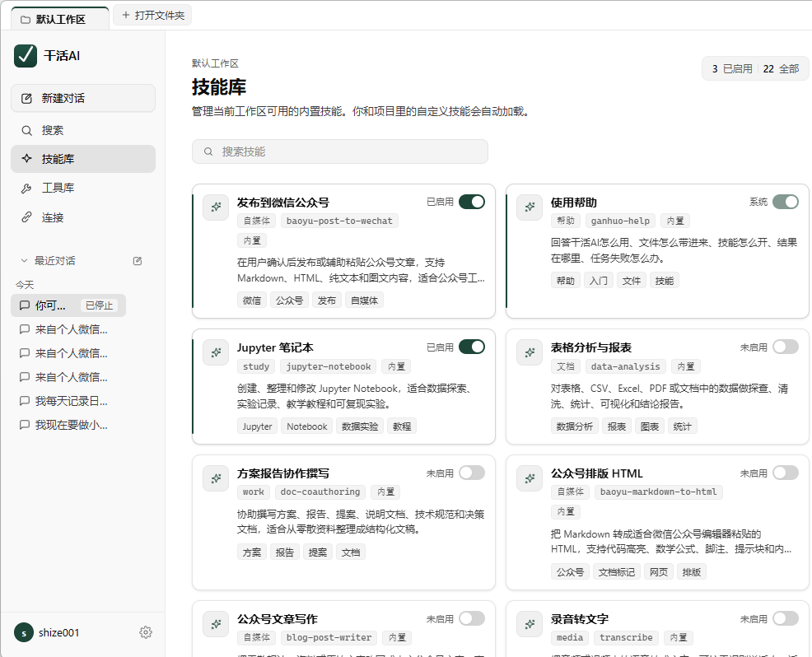Turn off the Jupyter 笔记本 toggle
This screenshot has height=657, width=812.
[x=472, y=347]
